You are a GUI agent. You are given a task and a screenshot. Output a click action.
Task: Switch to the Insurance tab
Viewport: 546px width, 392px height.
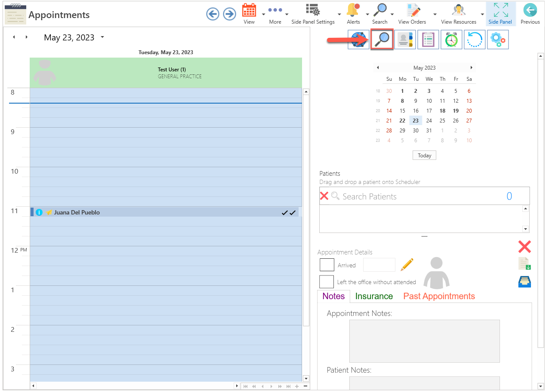coord(374,296)
